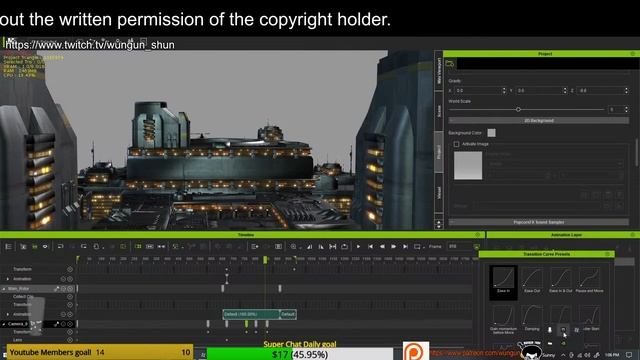Viewport: 640px width, 360px height.
Task: Click the wrench icon on Camera_0 track
Action: 56,324
